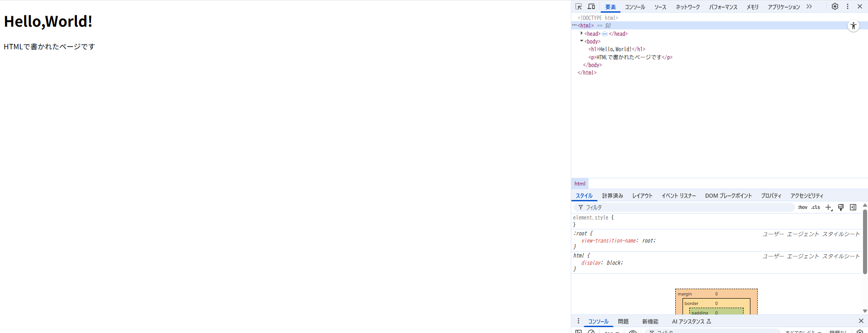Open drawer three-dot menu
The width and height of the screenshot is (868, 333).
(579, 321)
